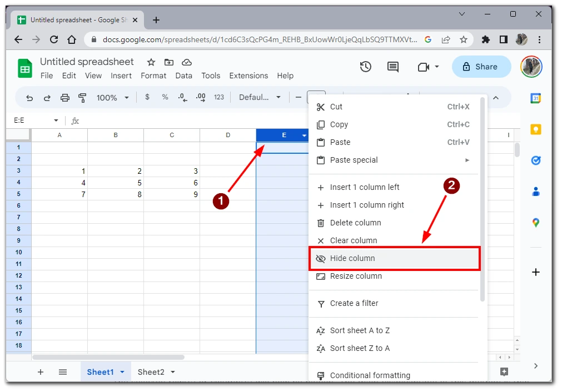Open the Format menu
Image resolution: width=562 pixels, height=392 pixels.
153,76
